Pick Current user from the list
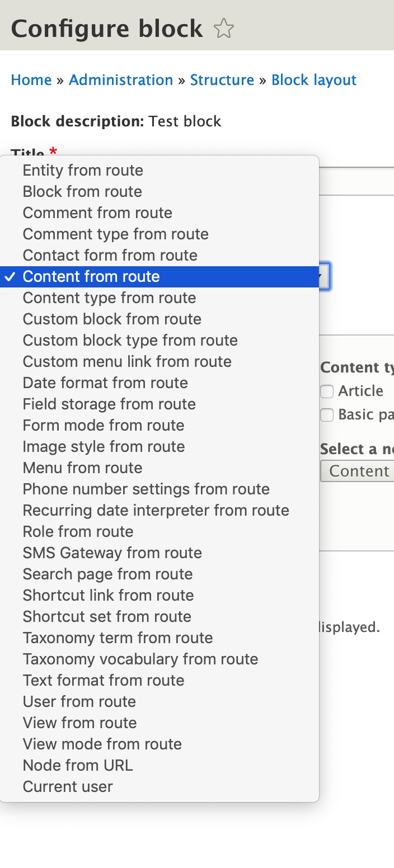394x868 pixels. 68,787
